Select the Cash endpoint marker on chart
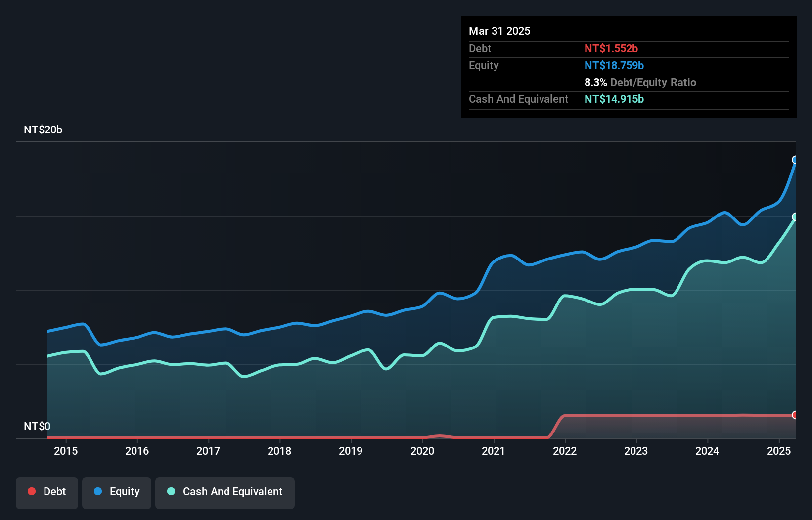The height and width of the screenshot is (520, 812). coord(795,217)
